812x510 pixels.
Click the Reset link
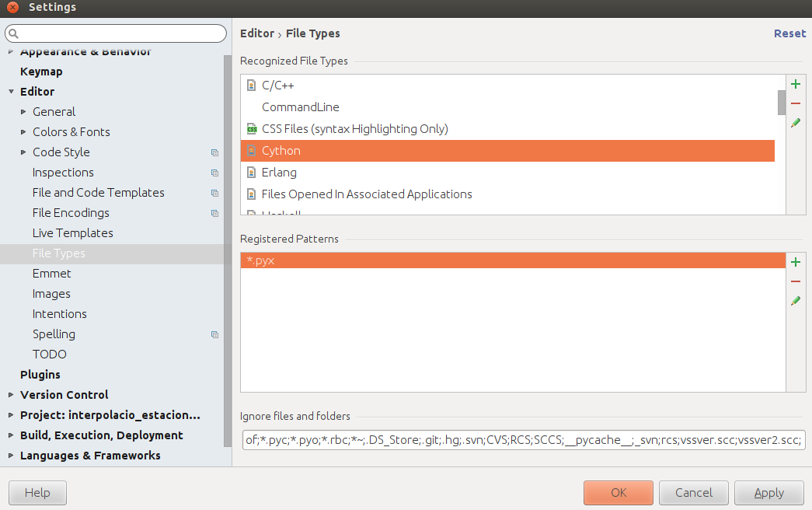tap(789, 33)
